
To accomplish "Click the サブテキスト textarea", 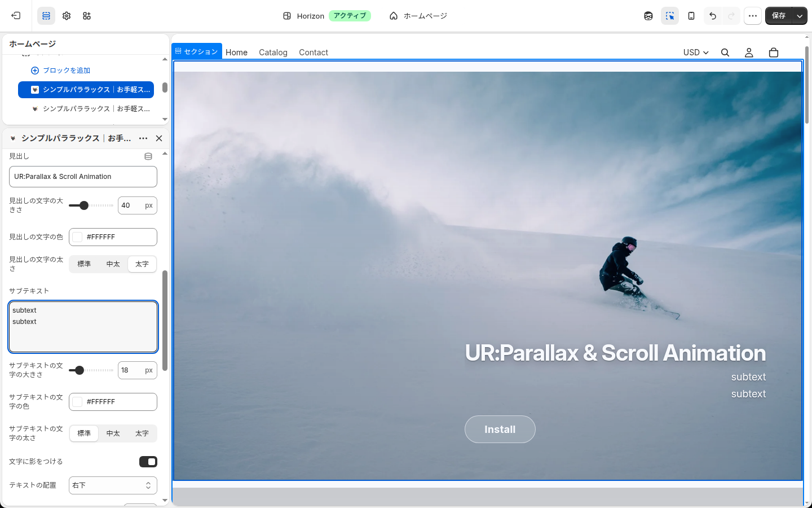I will coord(83,327).
